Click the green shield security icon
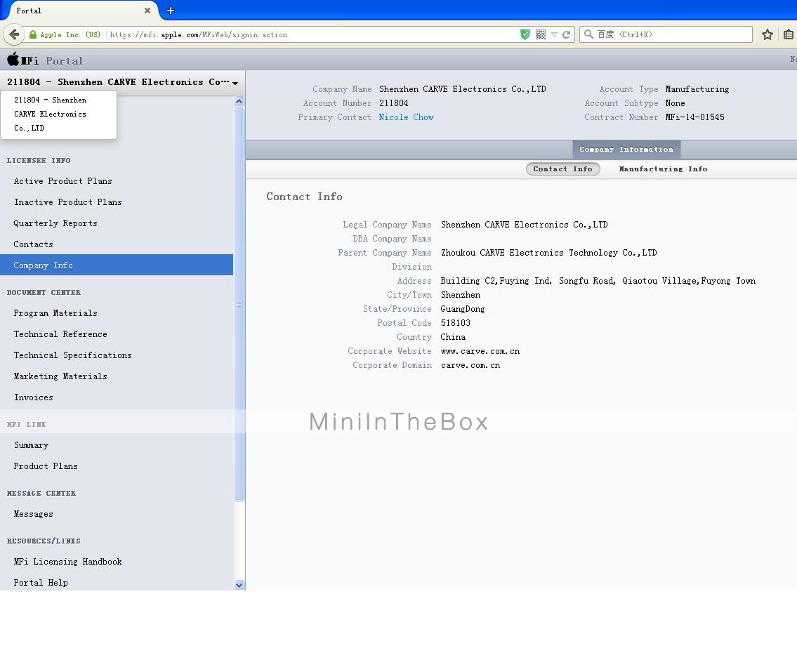Screen dimensions: 797x672 click(525, 34)
